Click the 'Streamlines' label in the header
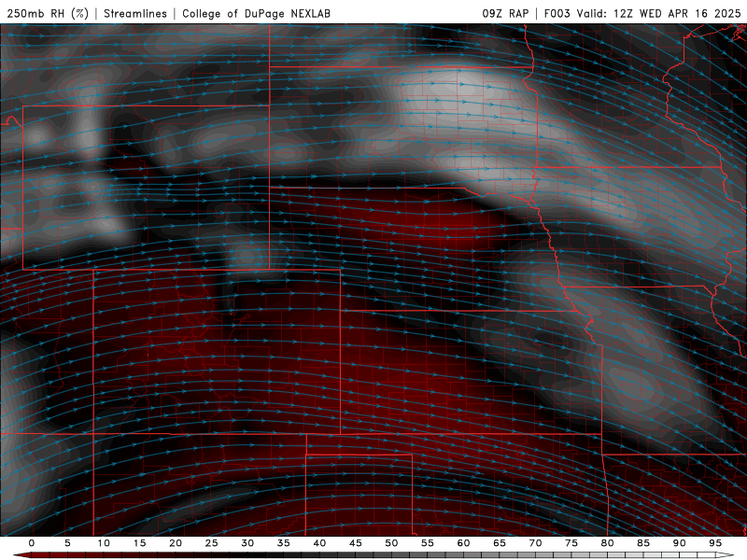Image resolution: width=747 pixels, height=560 pixels. pos(135,13)
